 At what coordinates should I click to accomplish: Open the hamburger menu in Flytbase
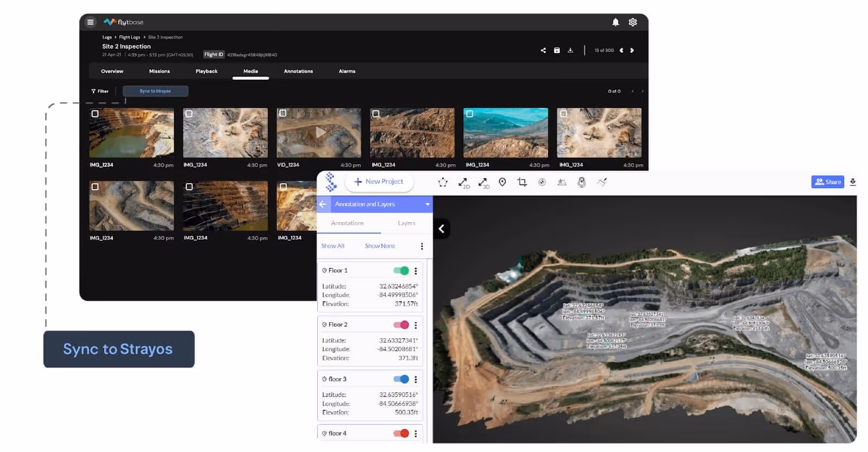[x=91, y=22]
